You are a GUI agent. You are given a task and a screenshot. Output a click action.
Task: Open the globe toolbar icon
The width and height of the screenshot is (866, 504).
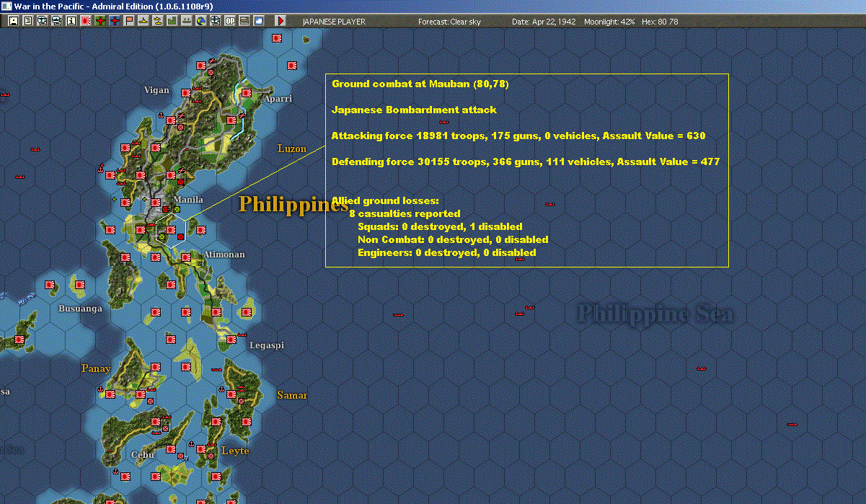pos(201,22)
